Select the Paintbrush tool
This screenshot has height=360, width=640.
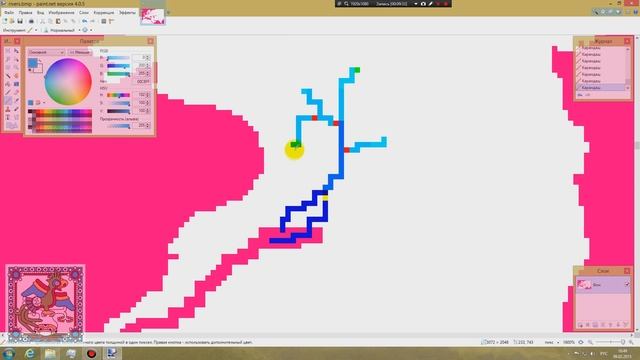[8, 92]
